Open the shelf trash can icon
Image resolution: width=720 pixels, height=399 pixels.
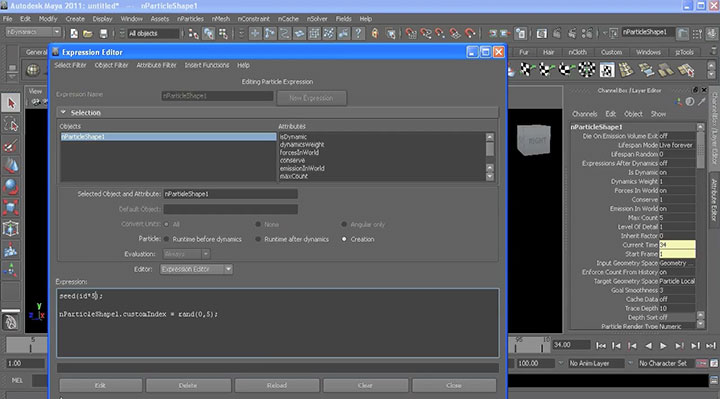tap(713, 52)
